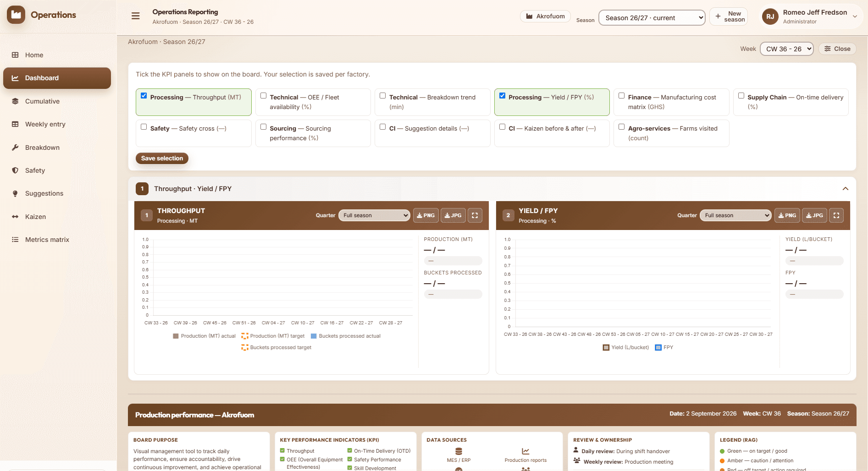Click the RJ user avatar

pyautogui.click(x=770, y=16)
